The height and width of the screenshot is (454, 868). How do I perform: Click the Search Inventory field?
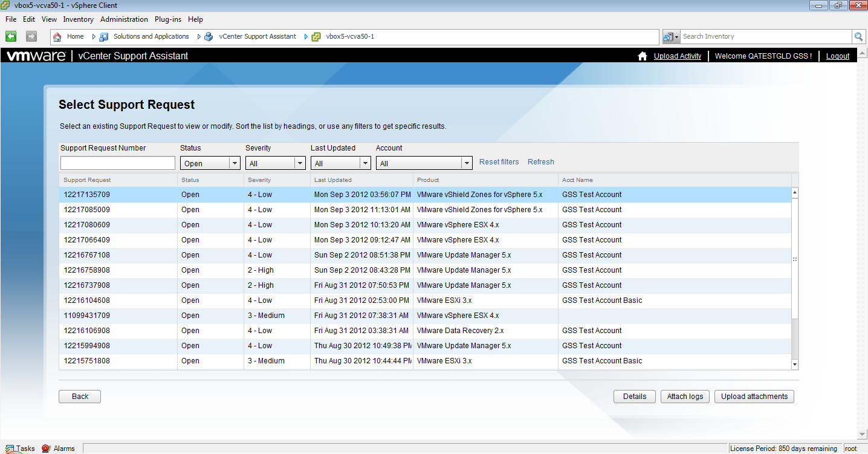tap(766, 36)
